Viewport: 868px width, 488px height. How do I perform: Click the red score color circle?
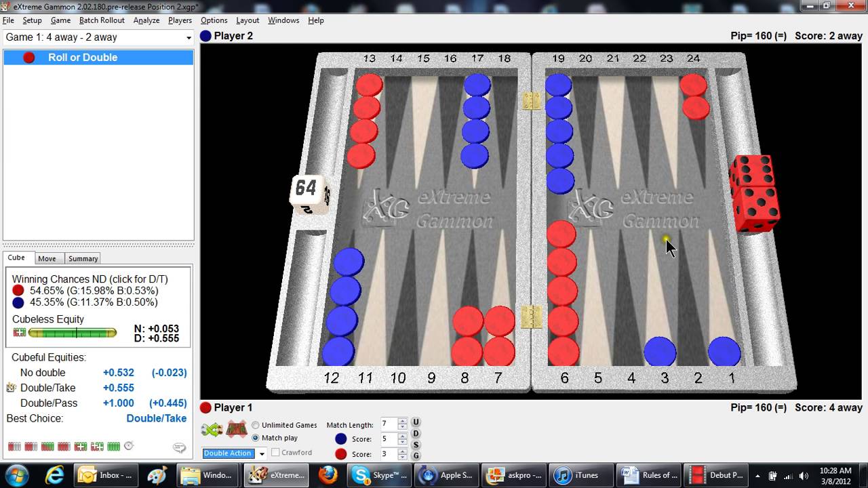tap(341, 454)
